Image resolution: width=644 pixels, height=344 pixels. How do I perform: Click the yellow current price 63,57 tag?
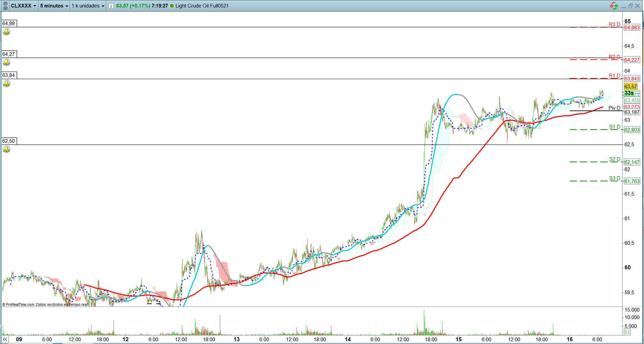point(631,86)
